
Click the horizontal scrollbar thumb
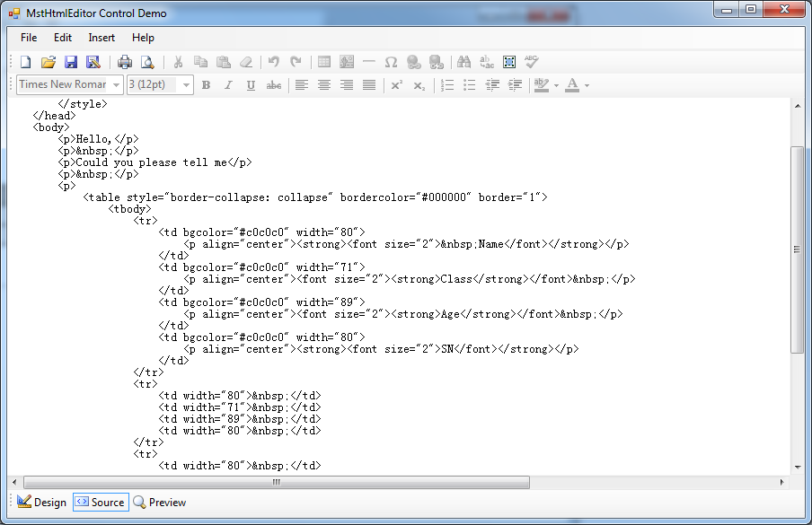pyautogui.click(x=277, y=482)
